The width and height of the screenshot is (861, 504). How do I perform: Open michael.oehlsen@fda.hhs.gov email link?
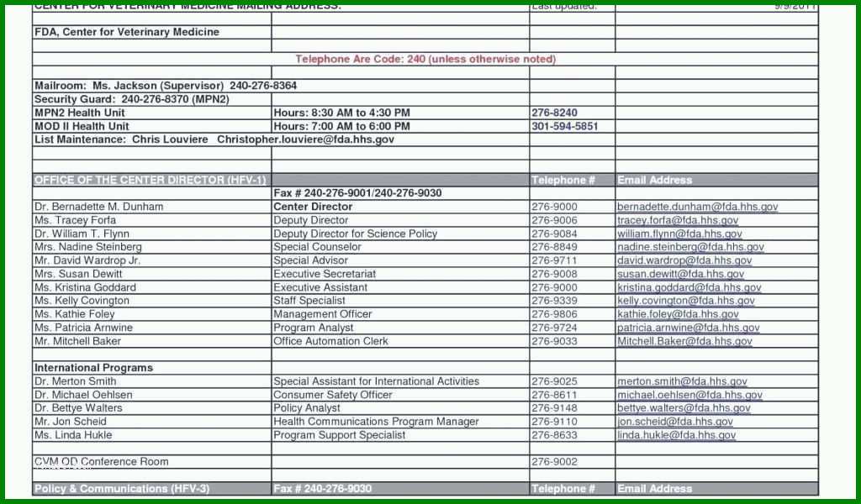tap(689, 395)
